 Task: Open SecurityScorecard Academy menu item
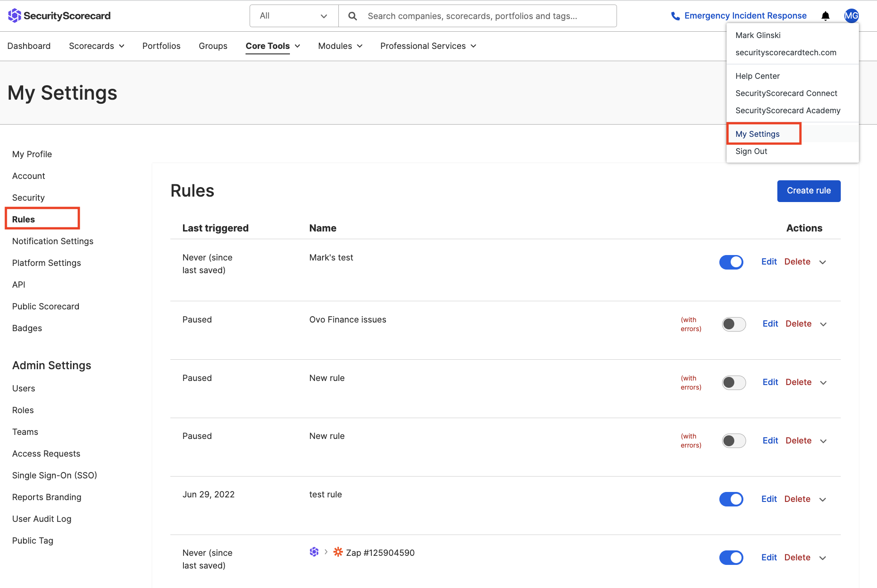click(x=788, y=111)
